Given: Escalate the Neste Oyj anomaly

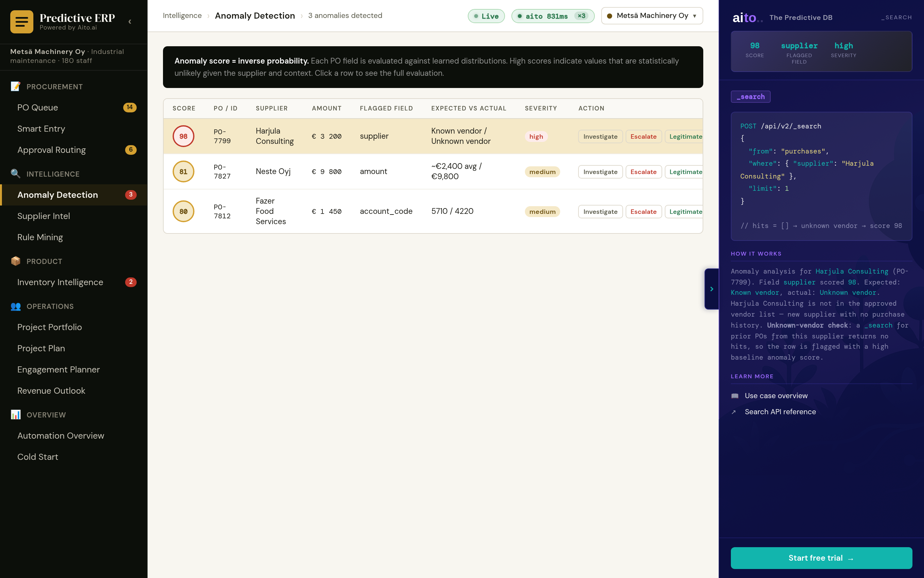Looking at the screenshot, I should click(x=643, y=172).
